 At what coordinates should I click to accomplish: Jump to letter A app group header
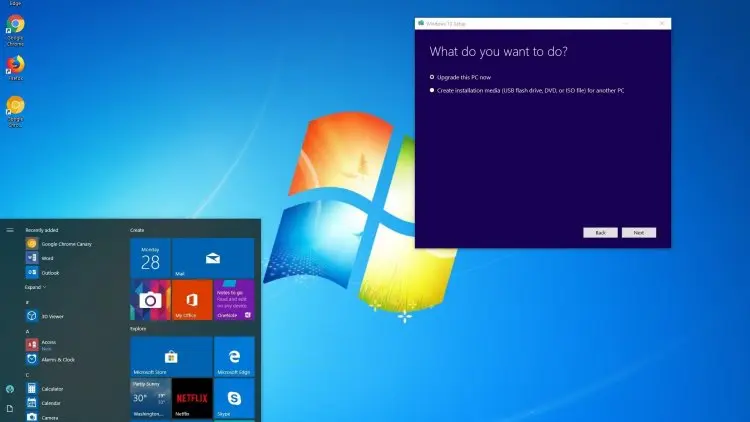click(27, 331)
